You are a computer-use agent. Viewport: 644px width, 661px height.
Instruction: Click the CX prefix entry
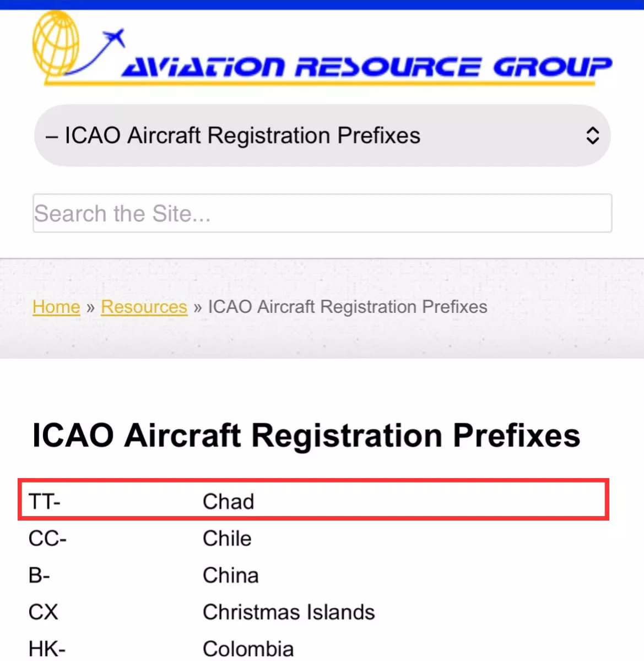[x=43, y=613]
